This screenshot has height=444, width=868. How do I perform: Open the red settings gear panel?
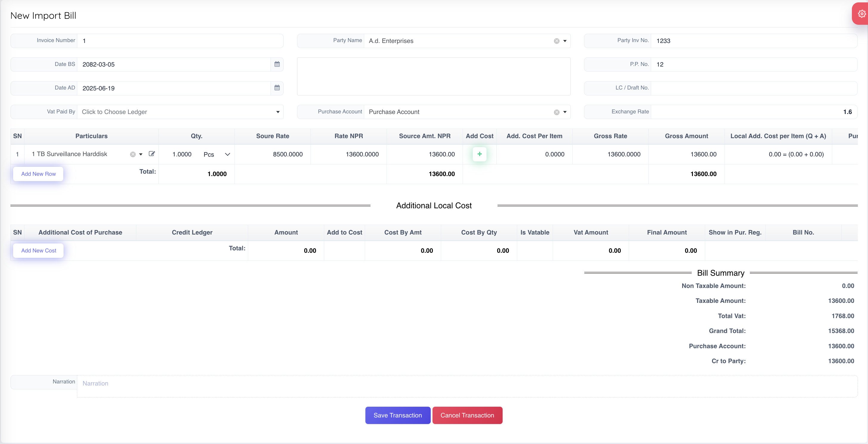pos(861,14)
